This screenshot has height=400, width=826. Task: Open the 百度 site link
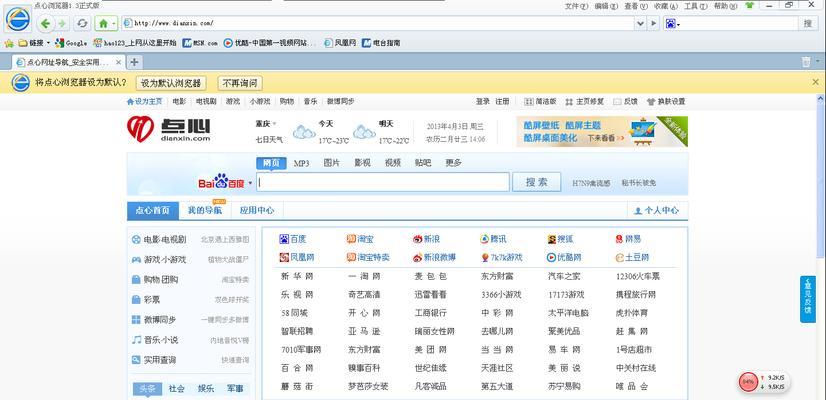click(293, 239)
